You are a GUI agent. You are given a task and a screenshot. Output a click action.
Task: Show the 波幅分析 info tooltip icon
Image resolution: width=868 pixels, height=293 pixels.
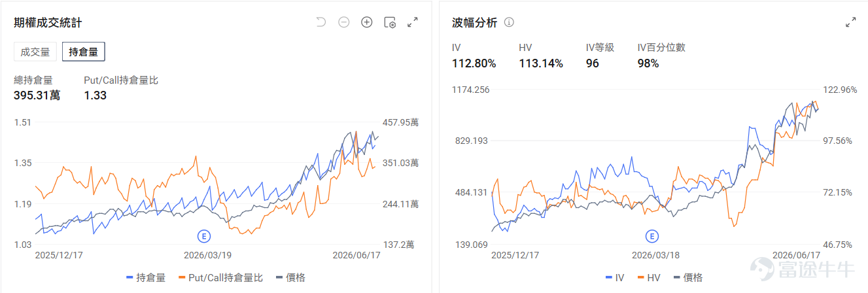point(509,22)
